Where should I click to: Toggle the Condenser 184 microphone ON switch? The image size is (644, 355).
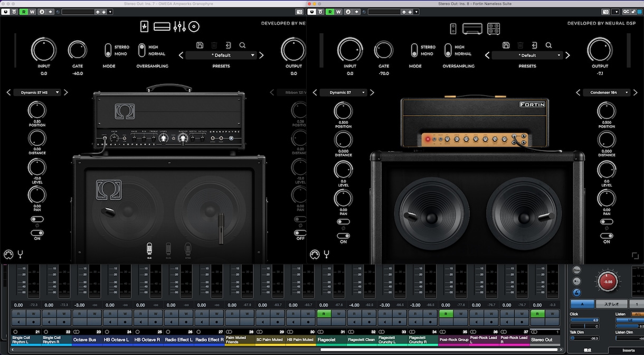click(x=607, y=236)
